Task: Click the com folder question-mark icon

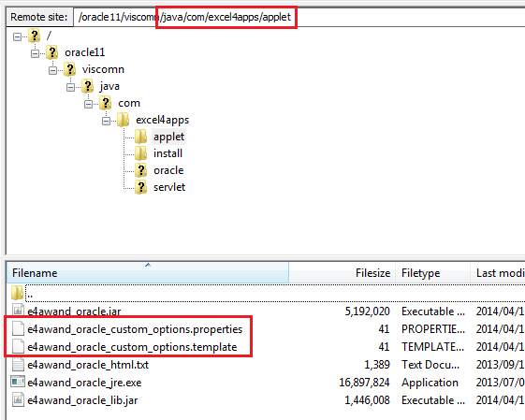Action: (x=105, y=103)
